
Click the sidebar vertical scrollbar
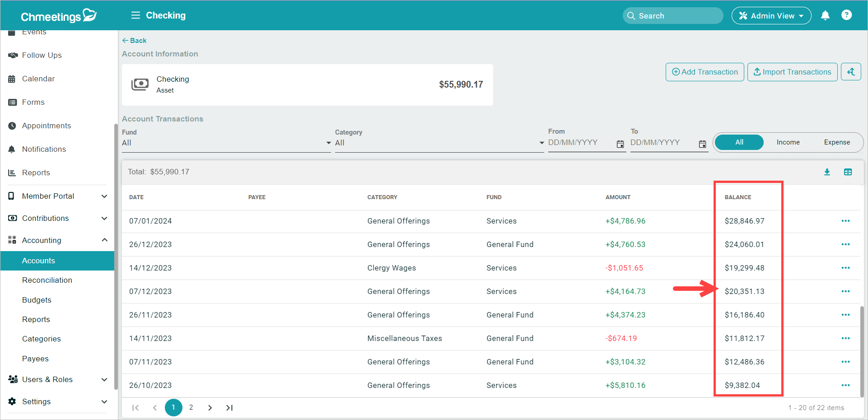coord(116,256)
